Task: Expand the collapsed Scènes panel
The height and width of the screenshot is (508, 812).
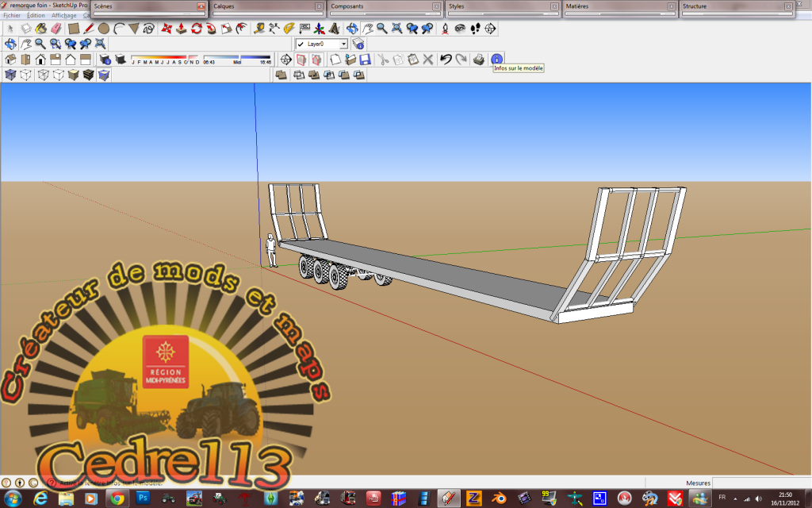Action: pos(149,8)
